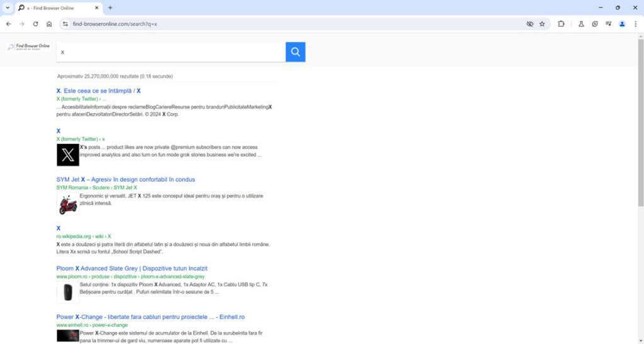The width and height of the screenshot is (644, 344).
Task: Click the Einhell Power X-Change thumbnail
Action: click(x=68, y=336)
